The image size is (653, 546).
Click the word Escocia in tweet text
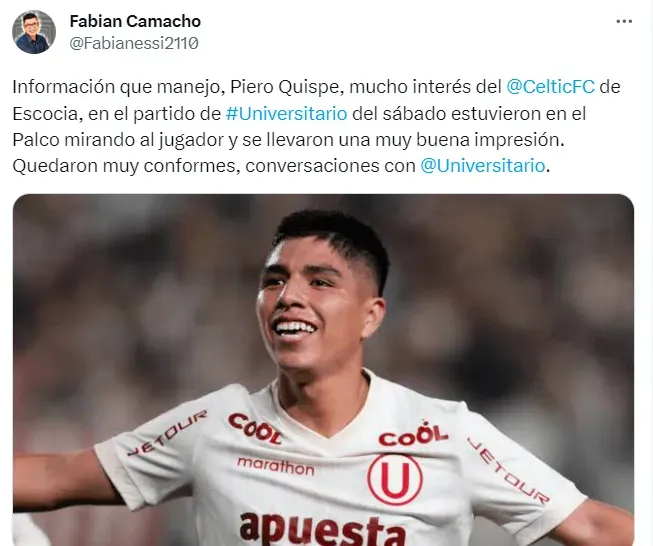pyautogui.click(x=45, y=113)
